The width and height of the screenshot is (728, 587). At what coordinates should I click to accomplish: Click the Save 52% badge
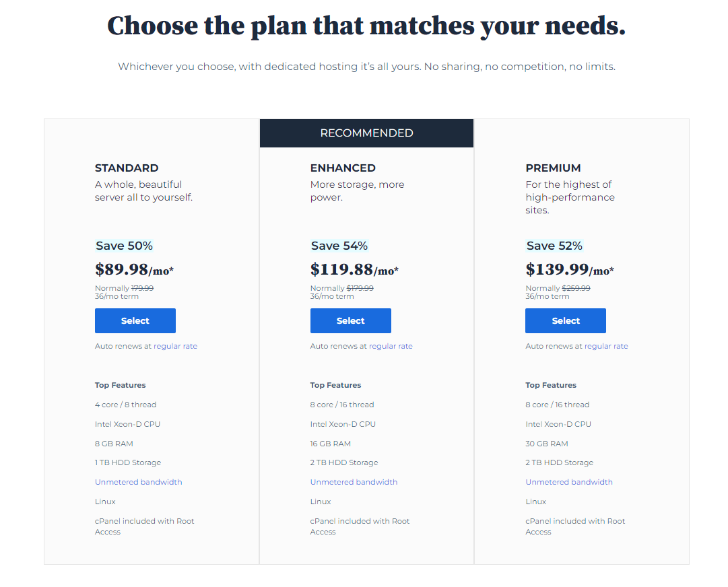[554, 246]
